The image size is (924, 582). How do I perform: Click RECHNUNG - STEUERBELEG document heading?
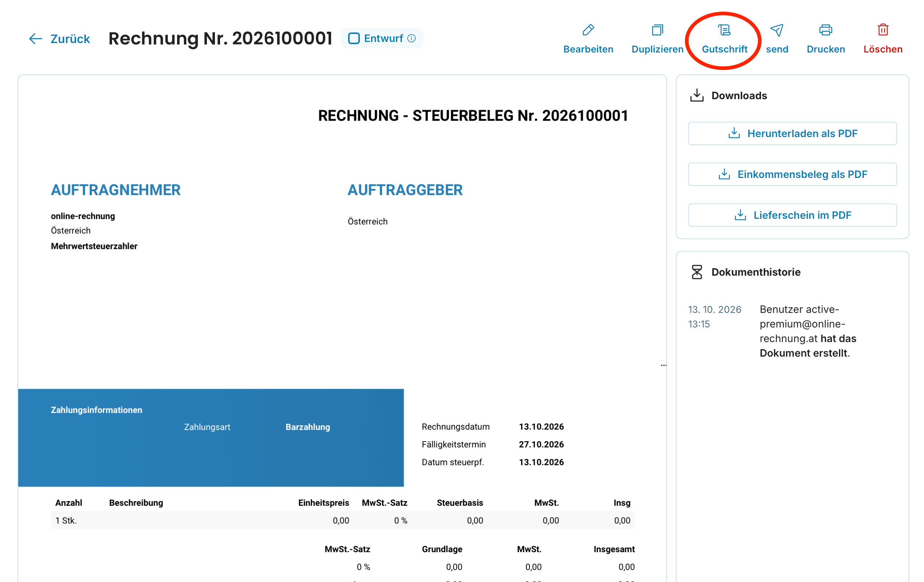point(473,116)
